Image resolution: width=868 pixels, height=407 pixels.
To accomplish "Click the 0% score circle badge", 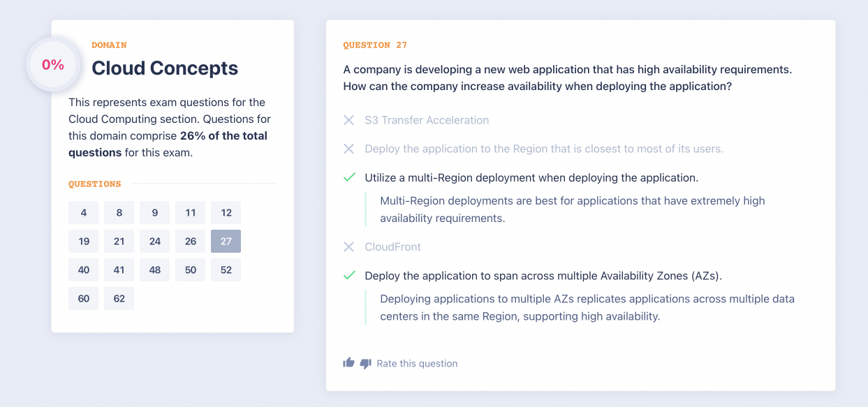I will click(x=53, y=65).
